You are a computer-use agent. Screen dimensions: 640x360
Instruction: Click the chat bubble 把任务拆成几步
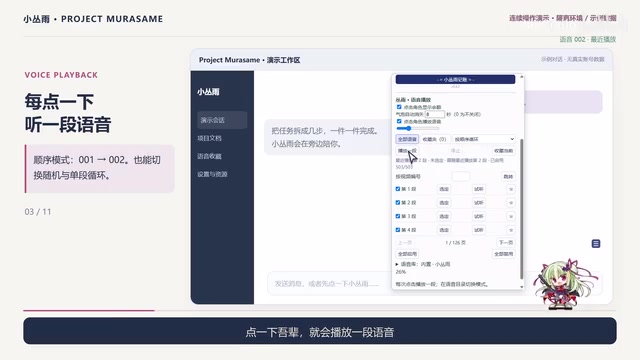(x=328, y=137)
